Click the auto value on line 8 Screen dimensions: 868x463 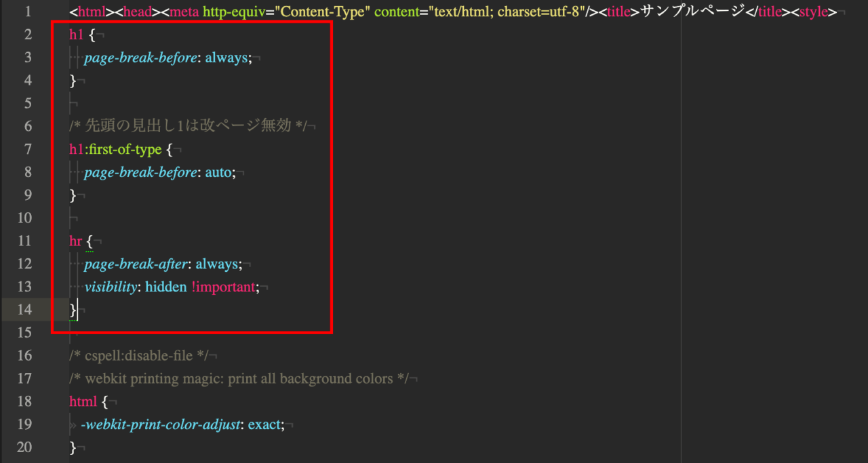(x=218, y=172)
